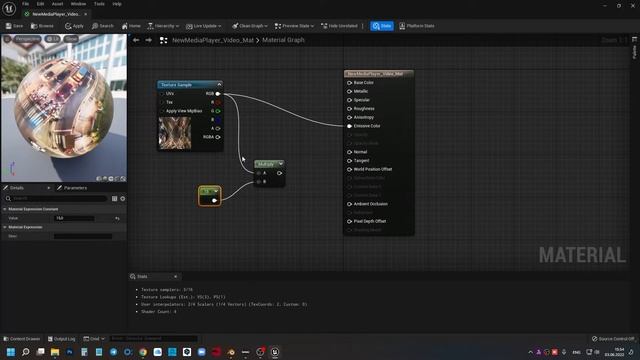
Task: Click Texture Sample RGB output pin
Action: [x=218, y=93]
